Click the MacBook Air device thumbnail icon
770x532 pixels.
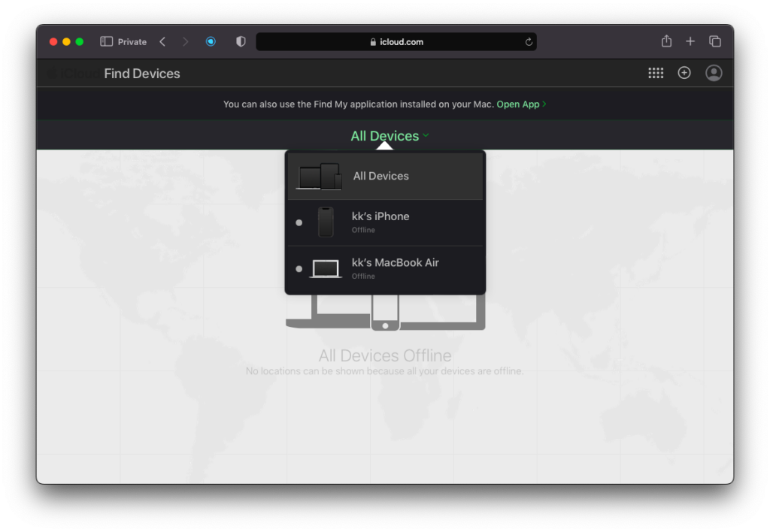pyautogui.click(x=326, y=269)
